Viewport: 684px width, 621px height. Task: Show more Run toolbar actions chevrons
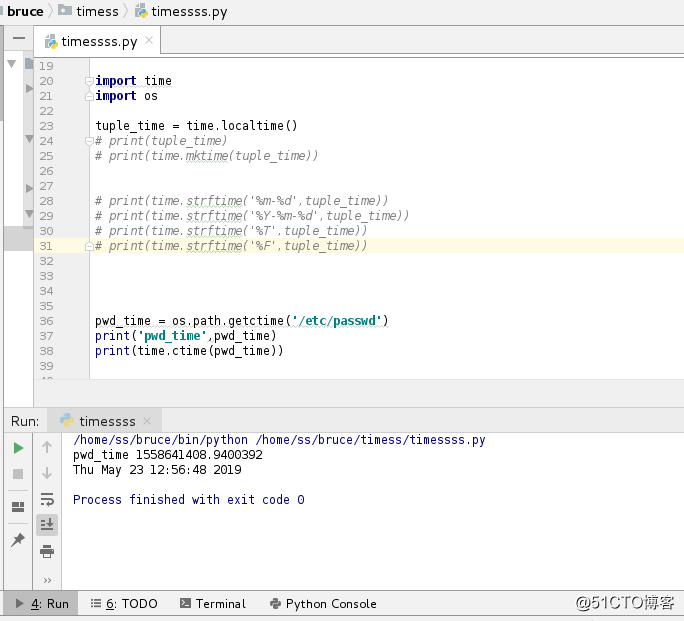click(47, 580)
